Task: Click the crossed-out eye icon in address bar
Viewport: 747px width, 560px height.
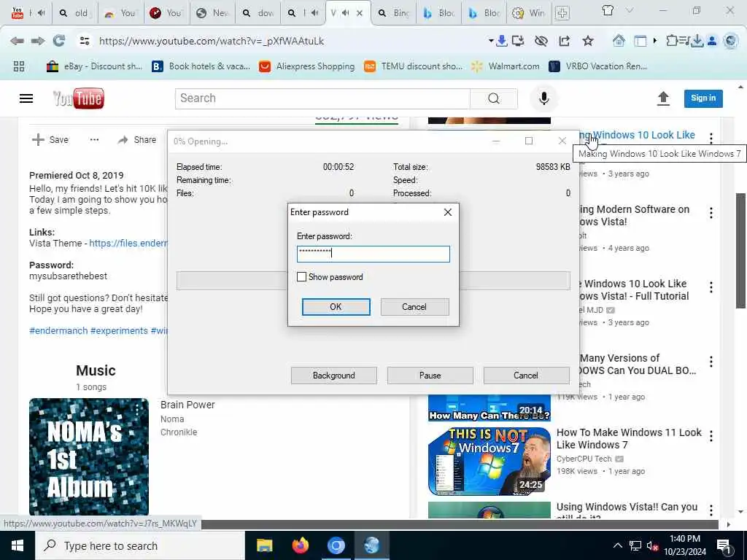Action: (541, 41)
